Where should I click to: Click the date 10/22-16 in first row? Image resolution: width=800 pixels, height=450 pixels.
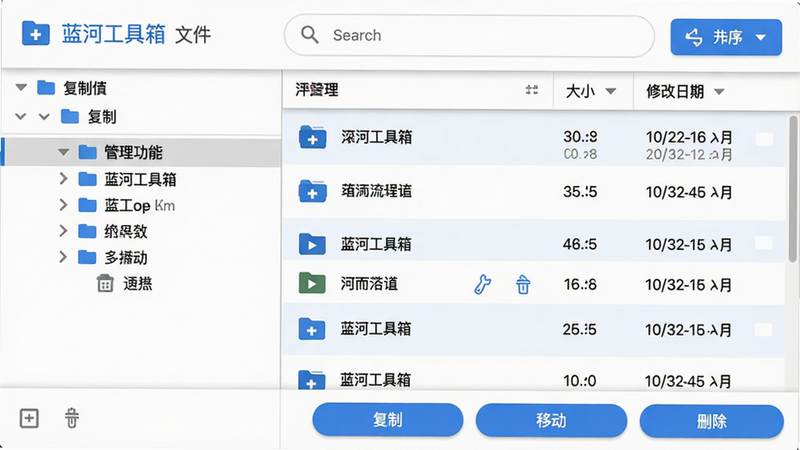tap(689, 137)
